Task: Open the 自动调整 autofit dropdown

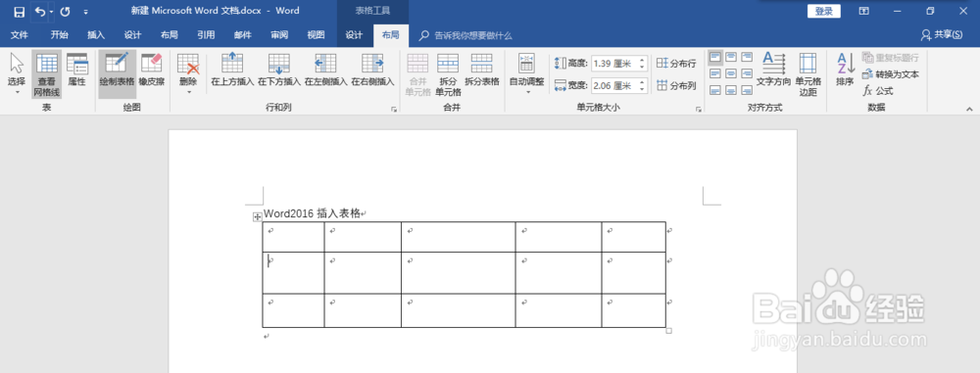Action: pos(527,74)
